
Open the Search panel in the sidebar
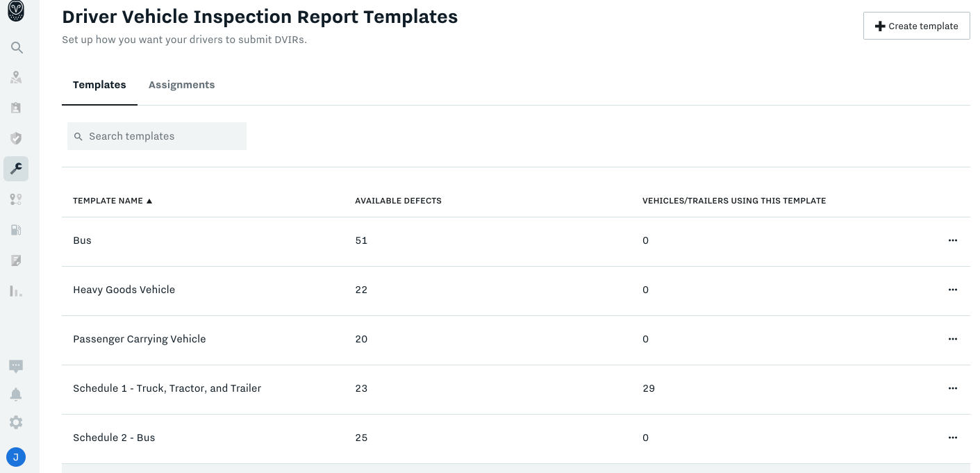pos(16,47)
